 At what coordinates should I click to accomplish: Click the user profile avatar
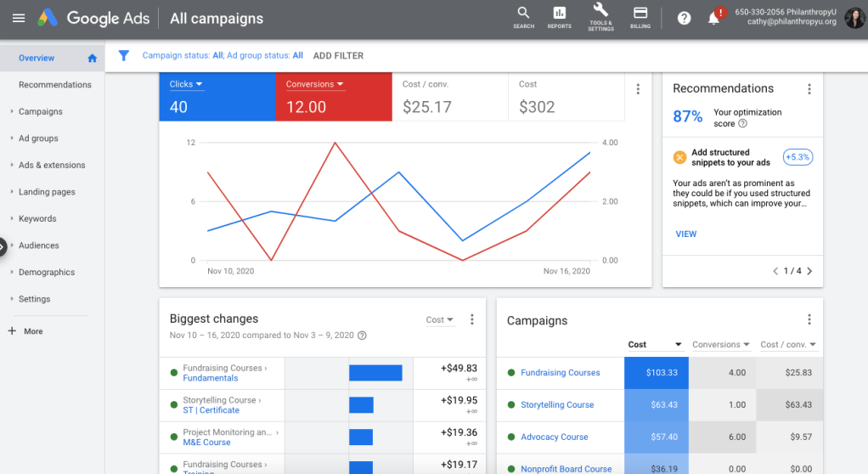point(854,17)
